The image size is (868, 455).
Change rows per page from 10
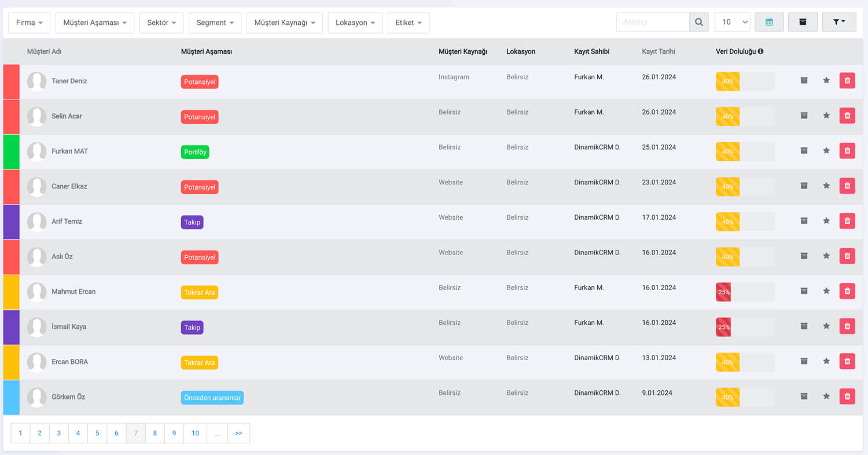point(733,22)
